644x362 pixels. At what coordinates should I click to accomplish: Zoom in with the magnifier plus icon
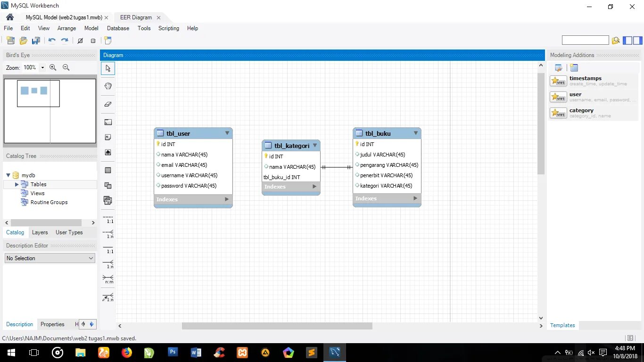click(x=53, y=67)
